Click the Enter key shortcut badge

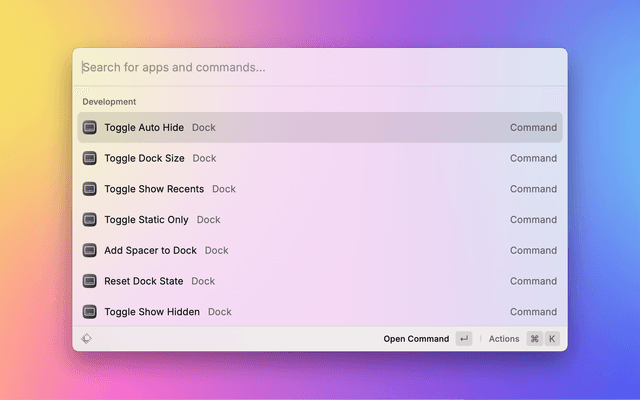pyautogui.click(x=464, y=339)
